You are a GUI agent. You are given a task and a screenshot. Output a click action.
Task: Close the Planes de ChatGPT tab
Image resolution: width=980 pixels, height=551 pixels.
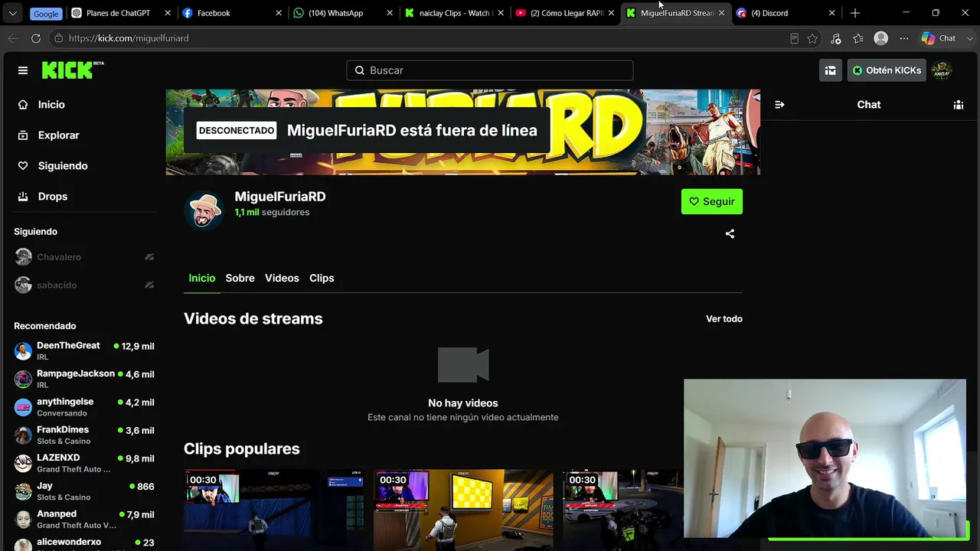point(168,13)
